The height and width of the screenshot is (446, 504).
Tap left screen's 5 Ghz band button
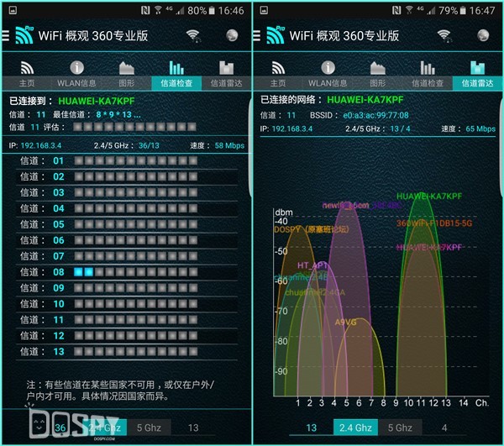pyautogui.click(x=149, y=428)
